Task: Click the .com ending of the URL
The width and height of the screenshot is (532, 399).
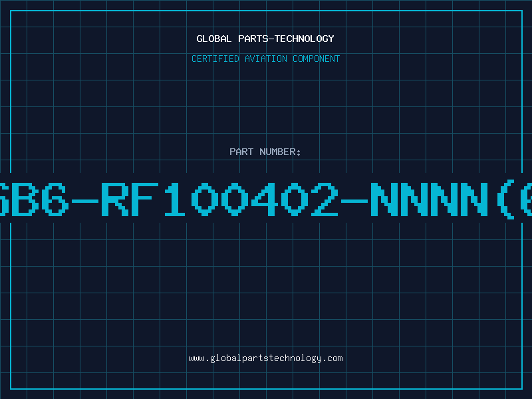Action: 332,358
